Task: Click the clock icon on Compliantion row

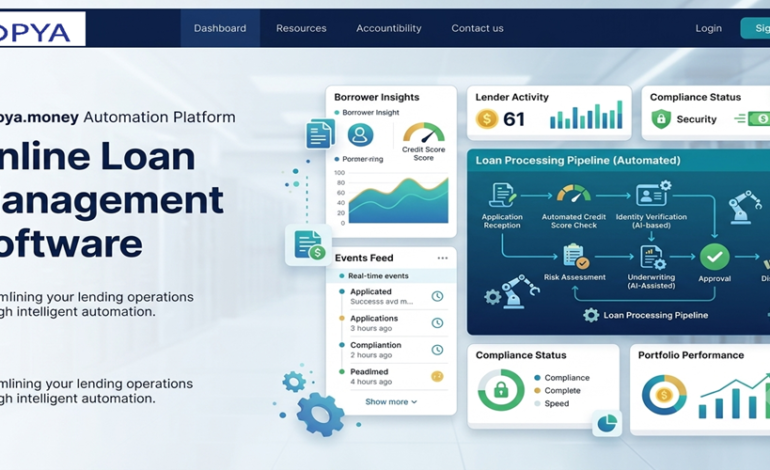Action: (437, 350)
